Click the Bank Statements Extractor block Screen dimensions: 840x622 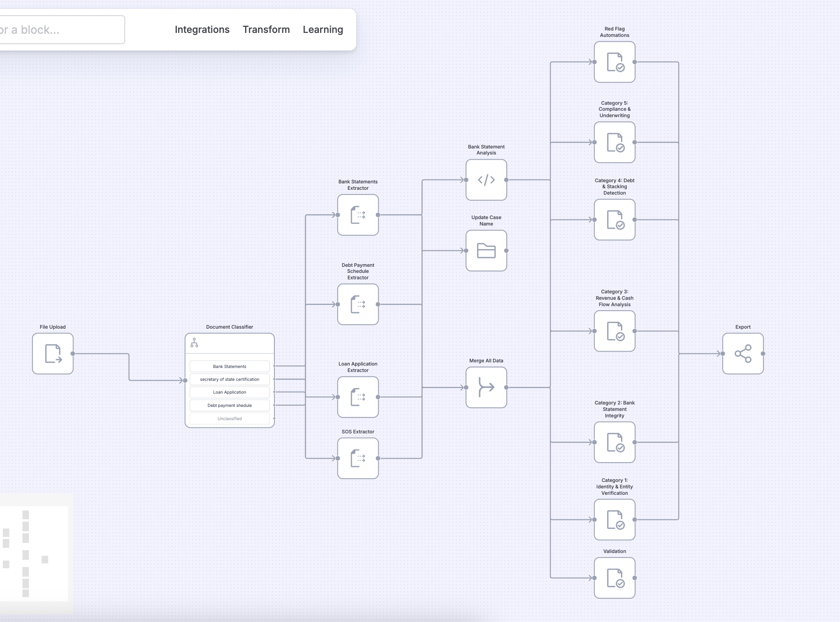[x=358, y=215]
